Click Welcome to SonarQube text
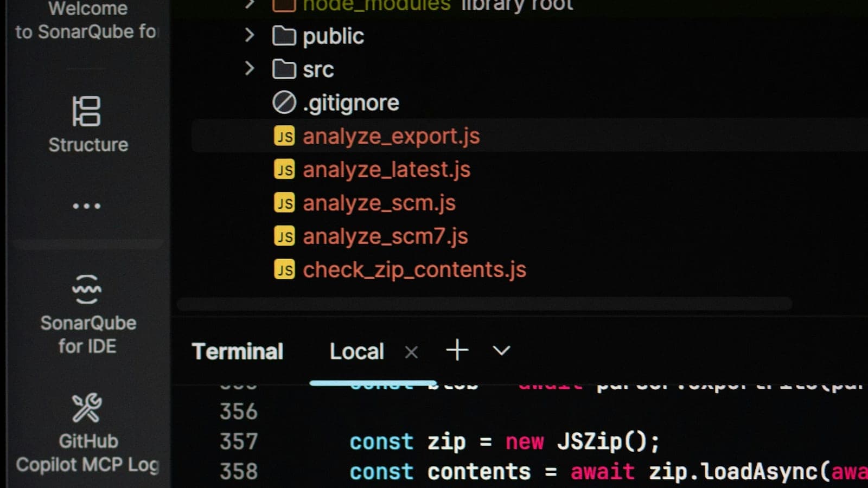 tap(87, 20)
